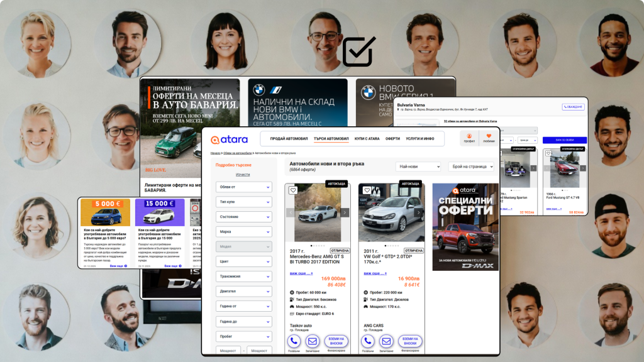Show next photo of Mercedes-Benz AMG GT S
The height and width of the screenshot is (362, 644).
point(345,212)
